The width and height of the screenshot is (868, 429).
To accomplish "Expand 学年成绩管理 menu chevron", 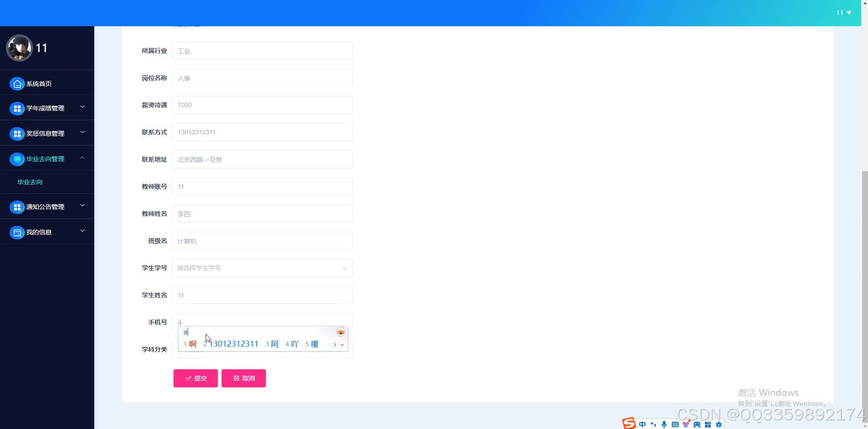I will [x=82, y=107].
